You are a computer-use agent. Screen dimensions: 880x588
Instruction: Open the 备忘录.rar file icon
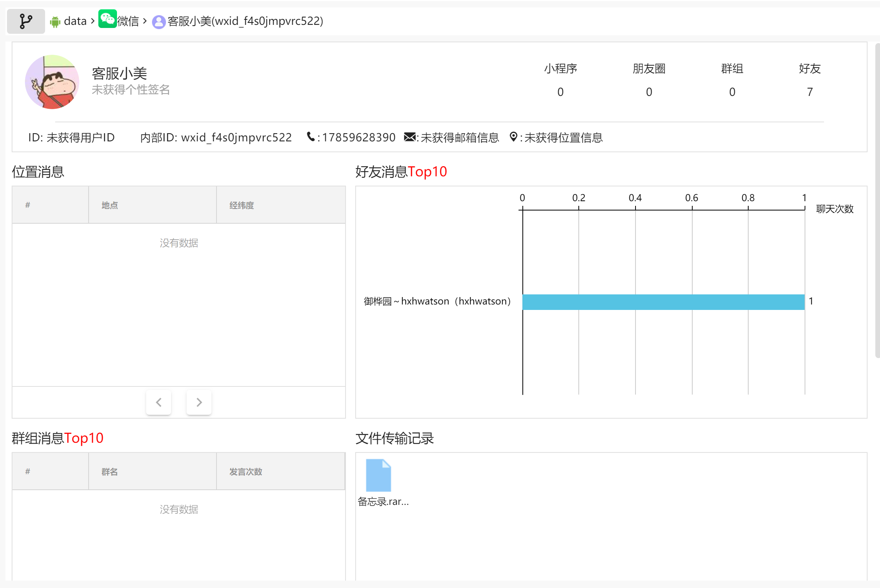click(378, 476)
